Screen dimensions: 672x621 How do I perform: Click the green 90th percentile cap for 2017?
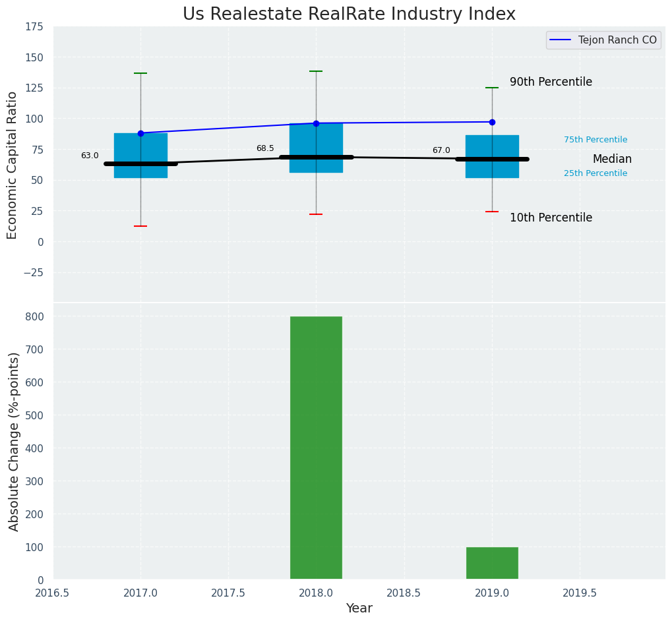pos(140,73)
